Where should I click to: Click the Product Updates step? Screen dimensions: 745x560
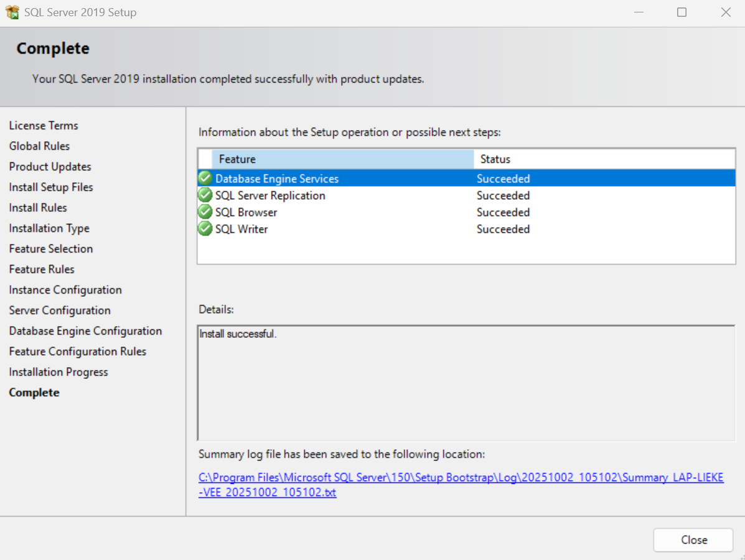(50, 167)
